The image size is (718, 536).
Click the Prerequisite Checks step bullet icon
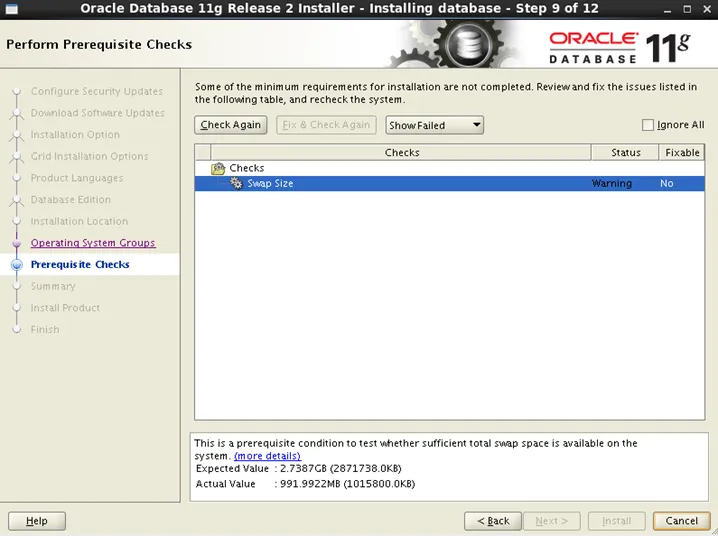point(17,265)
